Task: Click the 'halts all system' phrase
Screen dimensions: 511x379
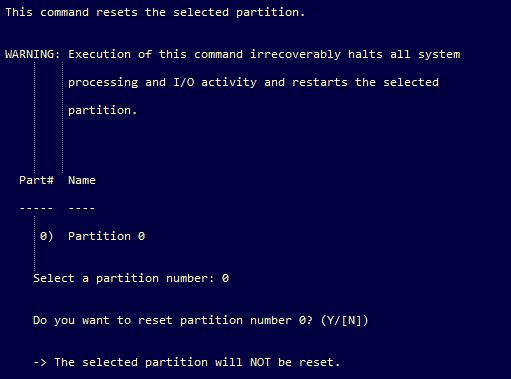Action: pyautogui.click(x=404, y=54)
